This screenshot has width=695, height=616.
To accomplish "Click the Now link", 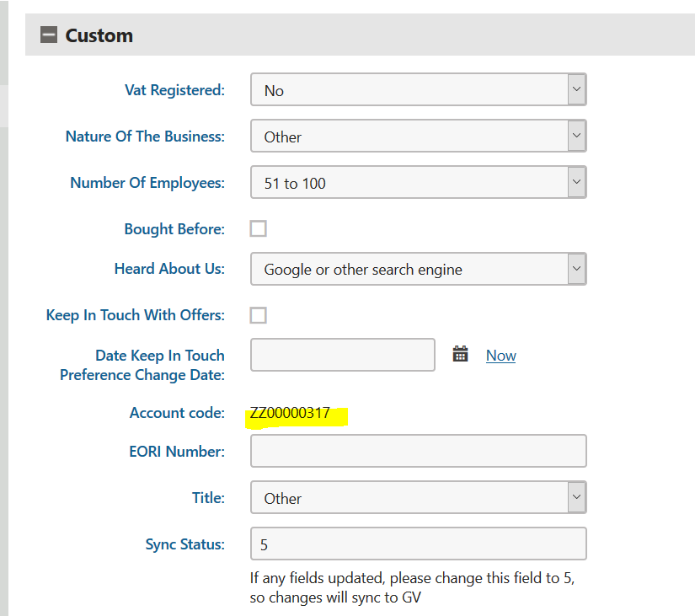I will pos(500,356).
